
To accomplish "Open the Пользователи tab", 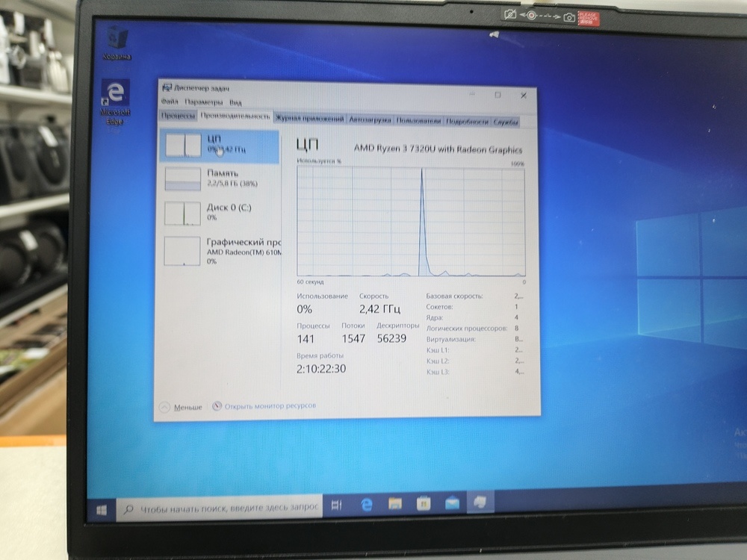I will coord(418,121).
